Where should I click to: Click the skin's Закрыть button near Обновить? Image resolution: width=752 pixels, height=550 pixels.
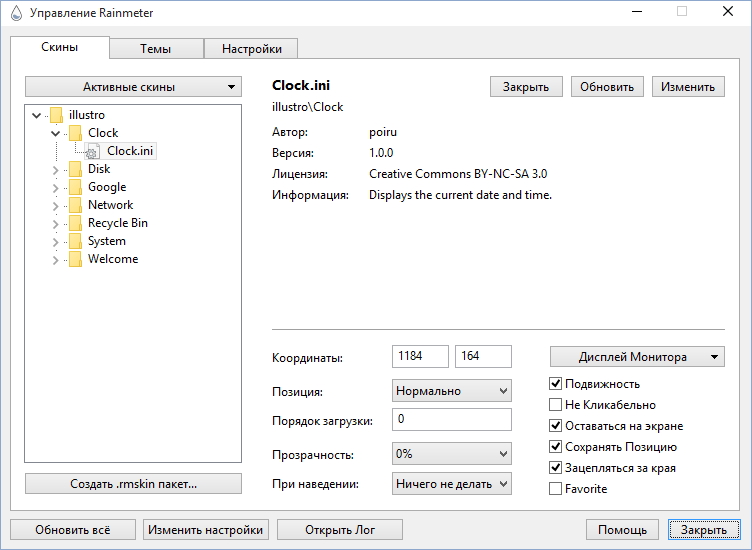coord(526,87)
